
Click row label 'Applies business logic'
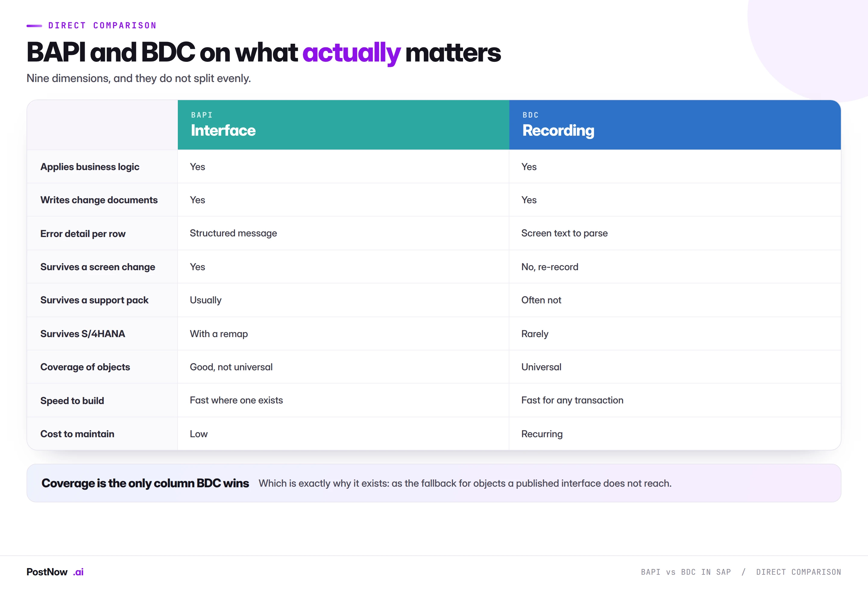90,167
